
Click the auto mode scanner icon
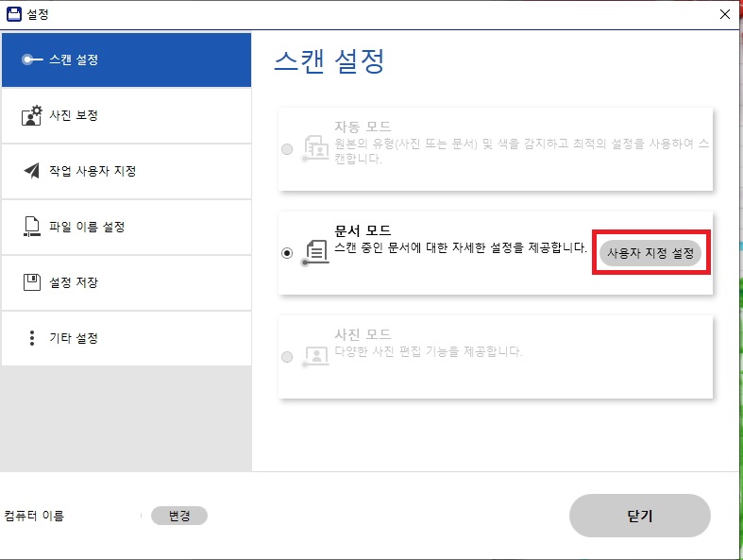pos(315,148)
